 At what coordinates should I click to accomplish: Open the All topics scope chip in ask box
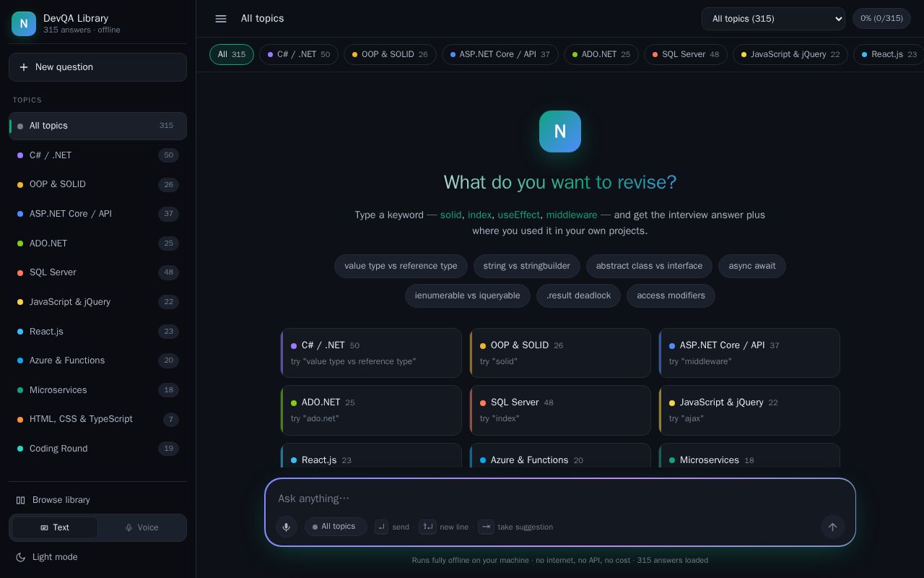click(x=336, y=527)
